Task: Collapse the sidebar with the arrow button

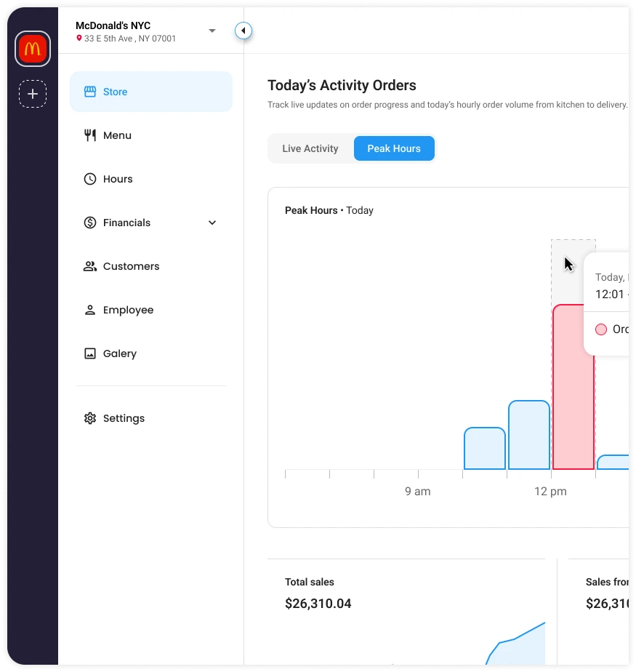Action: [x=243, y=31]
